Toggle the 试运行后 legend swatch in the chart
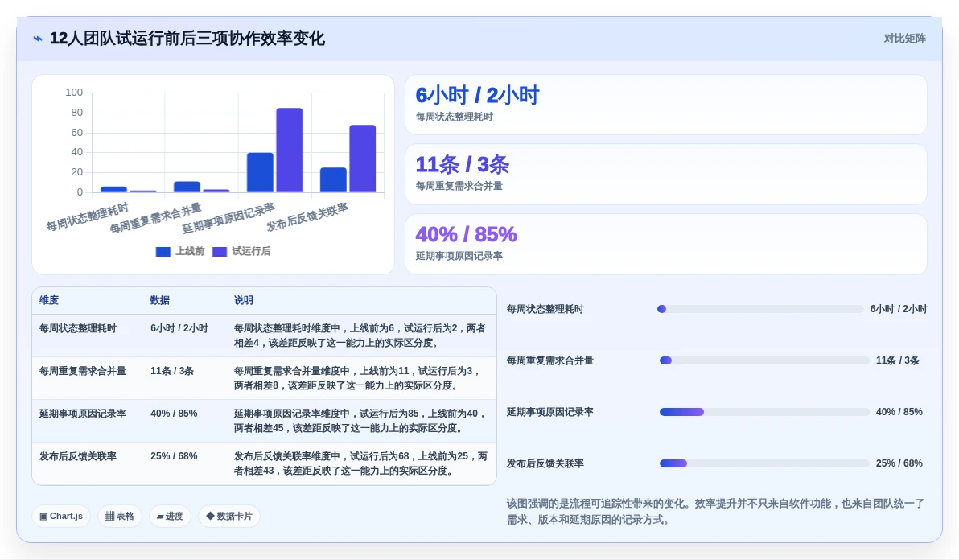The image size is (959, 560). pos(219,251)
